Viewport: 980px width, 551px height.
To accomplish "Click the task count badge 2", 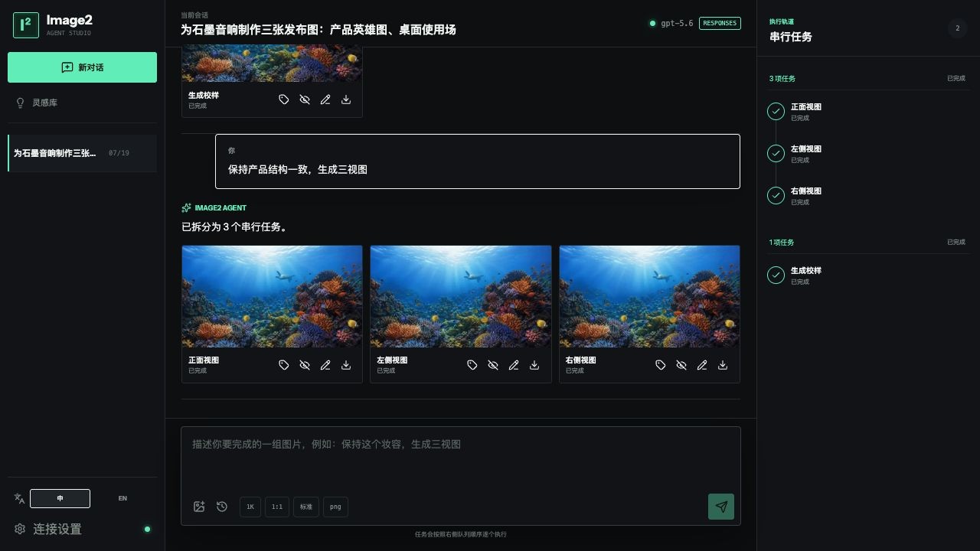I will coord(957,28).
